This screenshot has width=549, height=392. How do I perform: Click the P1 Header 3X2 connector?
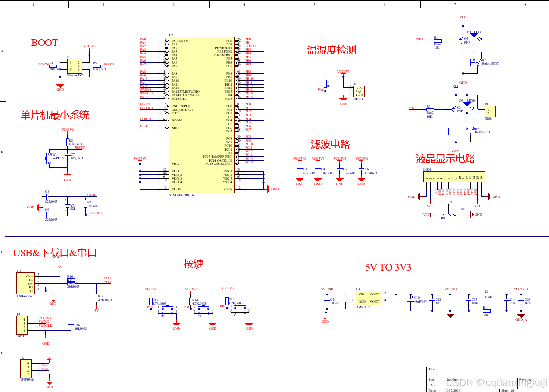point(75,66)
